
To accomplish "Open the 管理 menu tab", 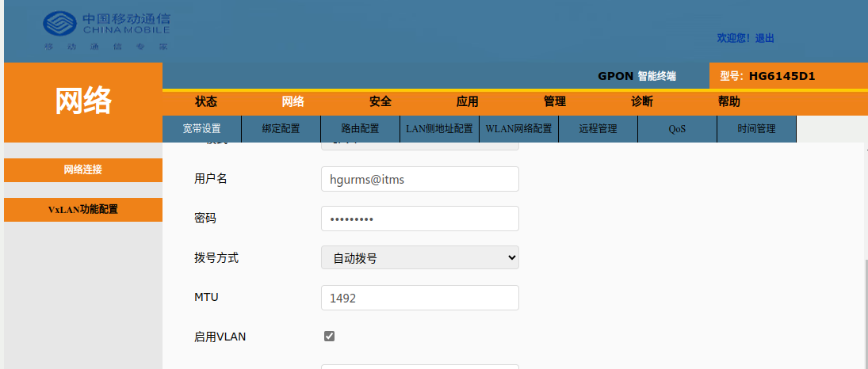I will pos(555,101).
